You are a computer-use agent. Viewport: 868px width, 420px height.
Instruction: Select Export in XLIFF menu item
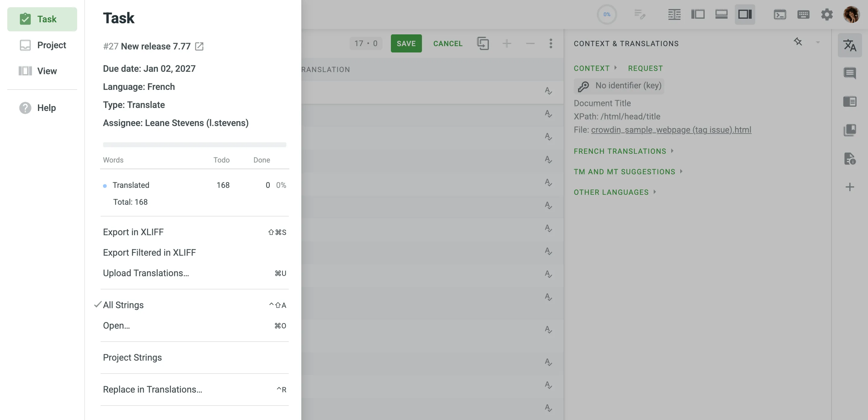[x=134, y=232]
